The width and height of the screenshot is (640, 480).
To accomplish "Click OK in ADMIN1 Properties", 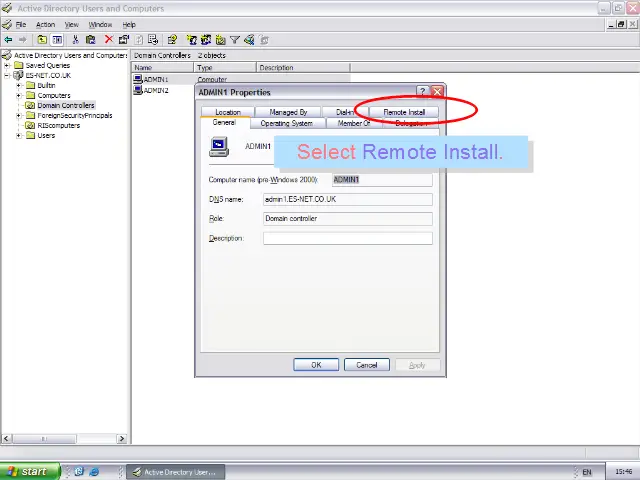I will pos(316,365).
